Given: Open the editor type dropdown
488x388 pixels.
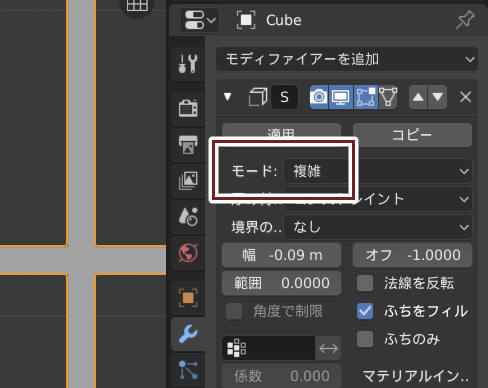Looking at the screenshot, I should [x=199, y=20].
